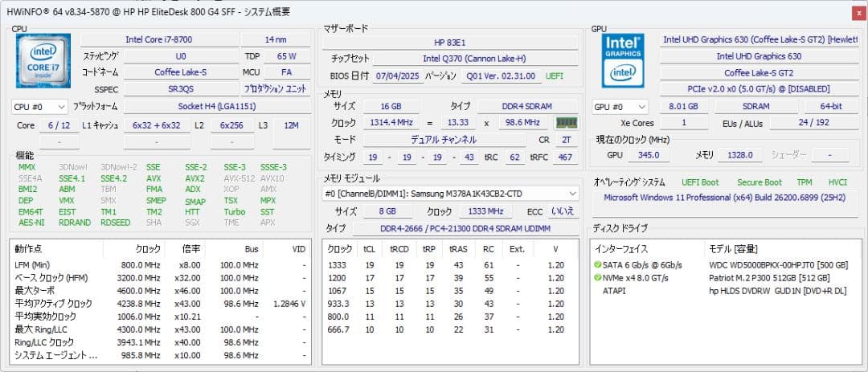This screenshot has height=372, width=868.
Task: Click the motherboard HP 83E1 field
Action: pos(450,43)
